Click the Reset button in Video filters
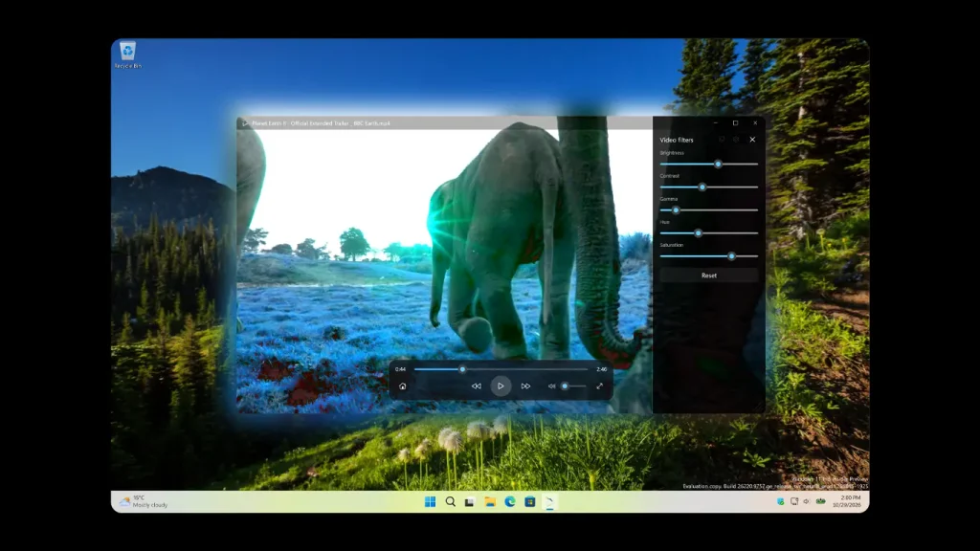The height and width of the screenshot is (551, 980). click(709, 275)
